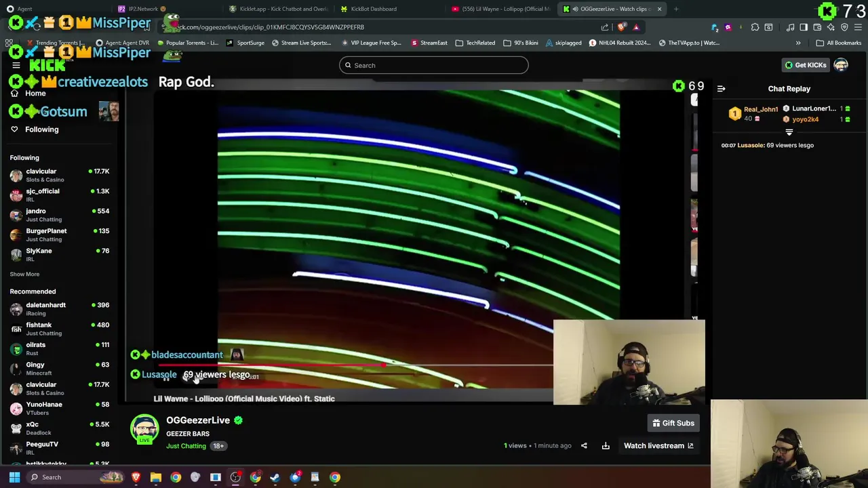Click Watch livestream link
Viewport: 868px width, 488px height.
click(658, 446)
